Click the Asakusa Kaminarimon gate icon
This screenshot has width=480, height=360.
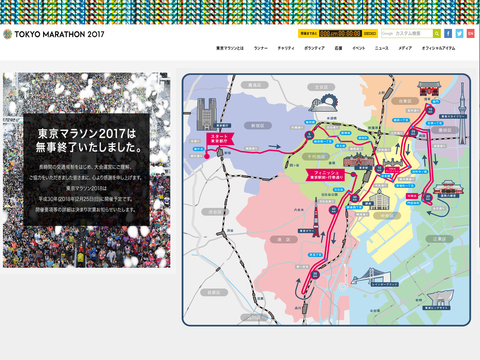(x=429, y=89)
